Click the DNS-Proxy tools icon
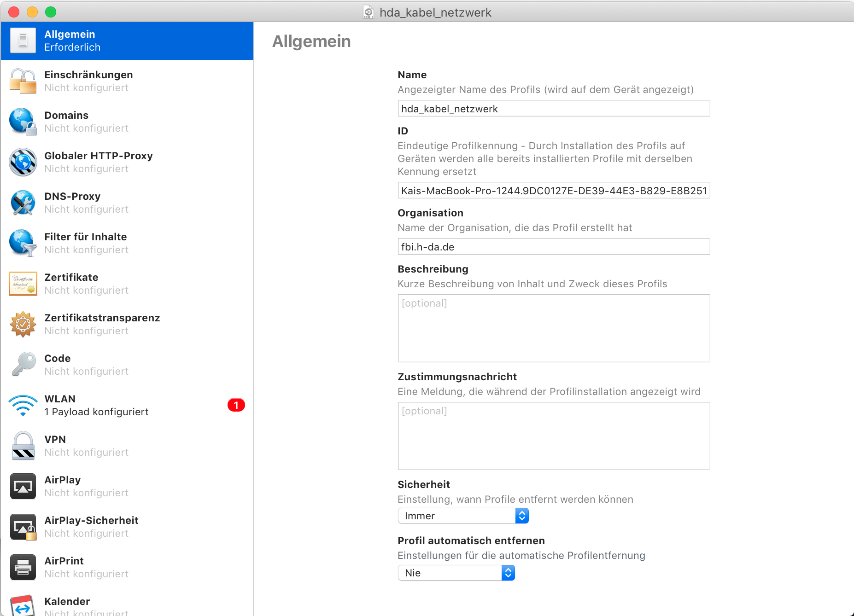This screenshot has width=854, height=616. tap(23, 203)
